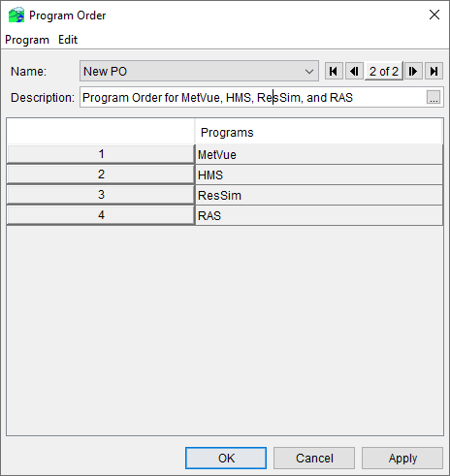Apply the program order changes
Viewport: 450px width, 476px height.
(x=402, y=458)
